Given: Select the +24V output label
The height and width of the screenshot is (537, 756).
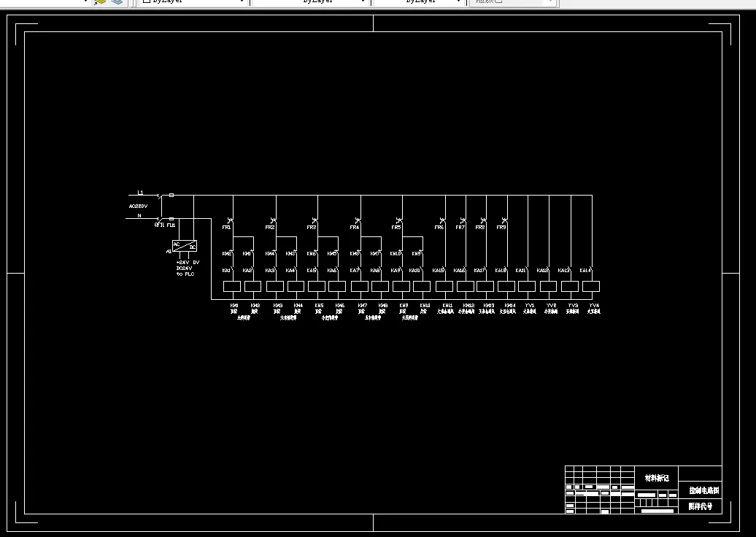Looking at the screenshot, I should 182,263.
